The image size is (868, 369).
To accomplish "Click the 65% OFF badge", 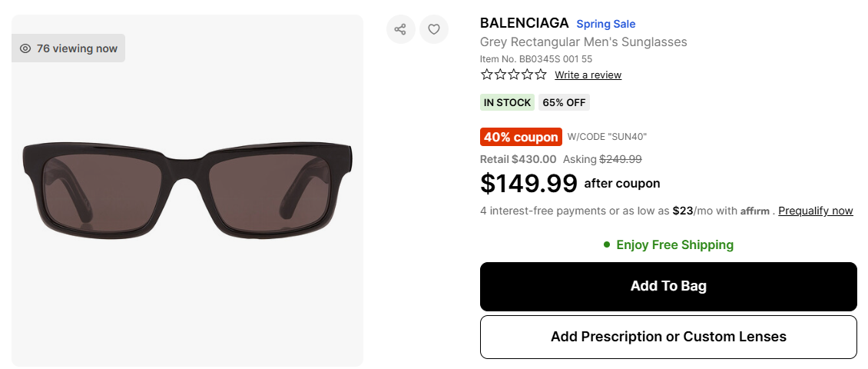I will [564, 102].
